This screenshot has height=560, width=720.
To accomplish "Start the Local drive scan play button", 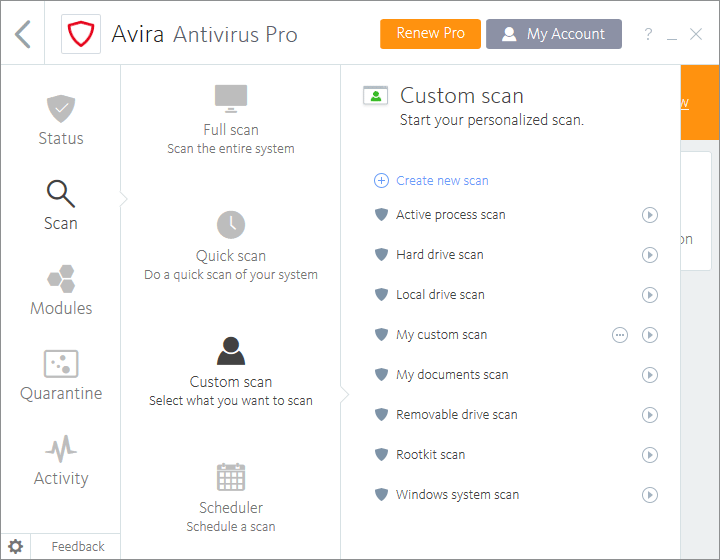I will [x=650, y=295].
